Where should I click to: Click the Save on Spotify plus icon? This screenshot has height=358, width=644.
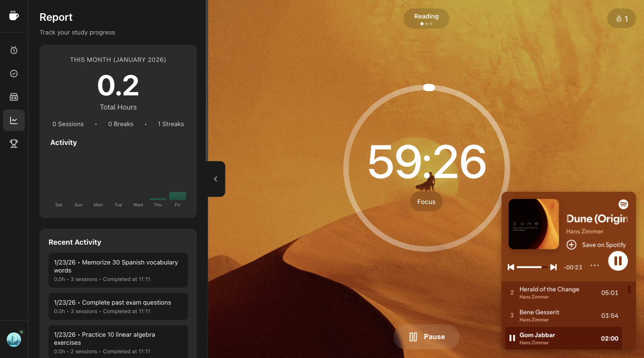[571, 245]
